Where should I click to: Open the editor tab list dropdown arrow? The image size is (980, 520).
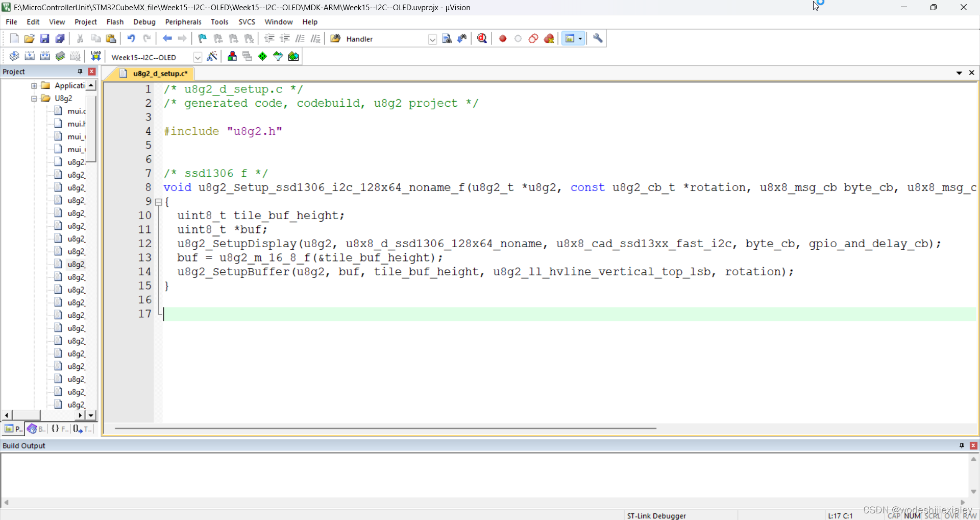click(x=959, y=73)
